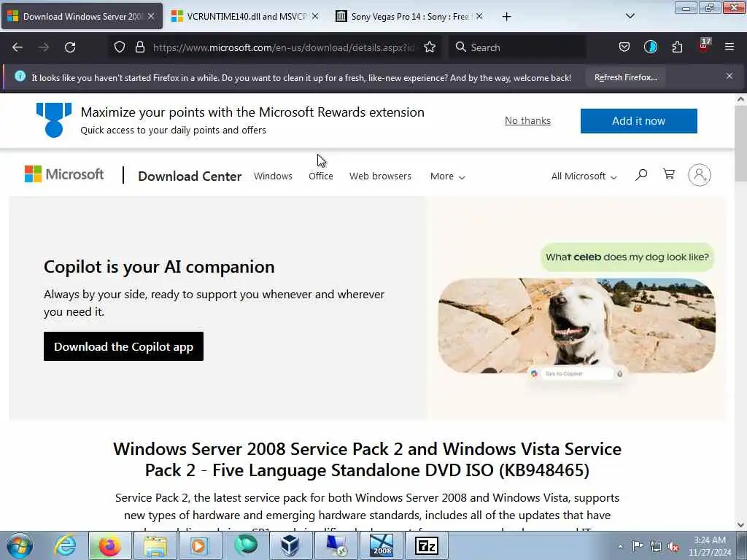The image size is (747, 560).
Task: Close the Sony Vegas Pro 14 tab
Action: point(479,16)
